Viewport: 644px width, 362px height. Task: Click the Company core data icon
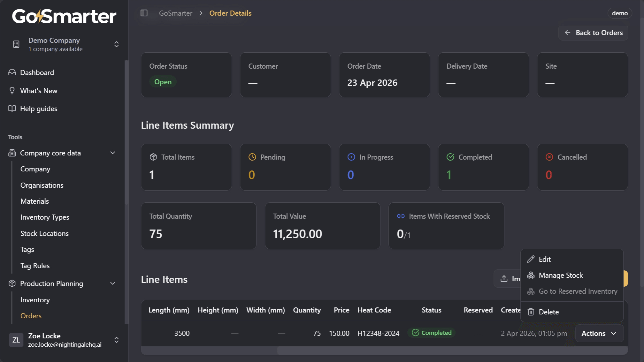point(12,153)
